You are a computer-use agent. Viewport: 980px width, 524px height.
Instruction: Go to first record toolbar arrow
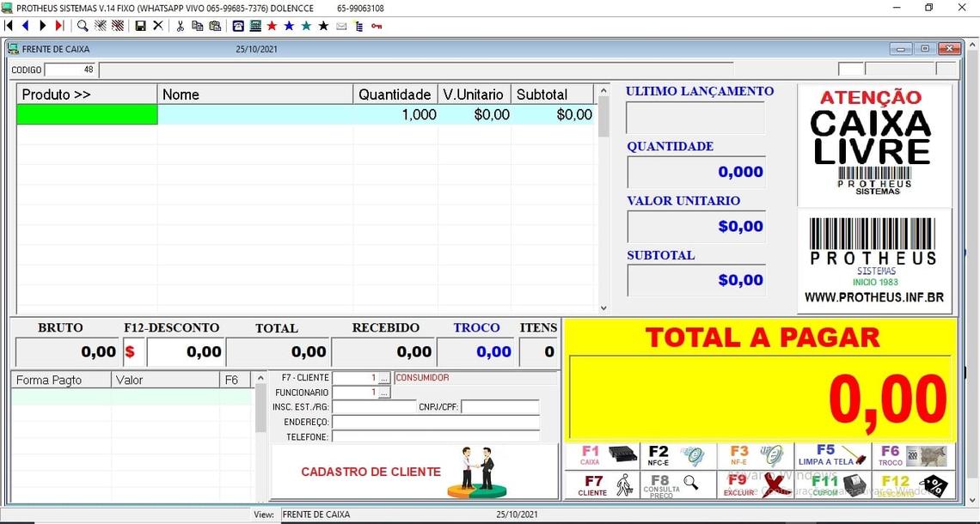(x=8, y=26)
